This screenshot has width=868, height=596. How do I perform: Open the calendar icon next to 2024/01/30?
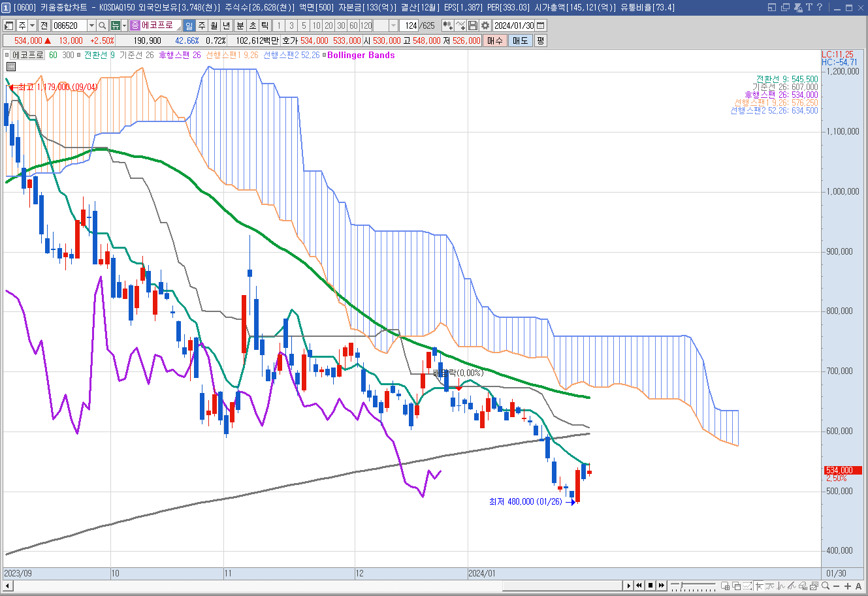540,25
